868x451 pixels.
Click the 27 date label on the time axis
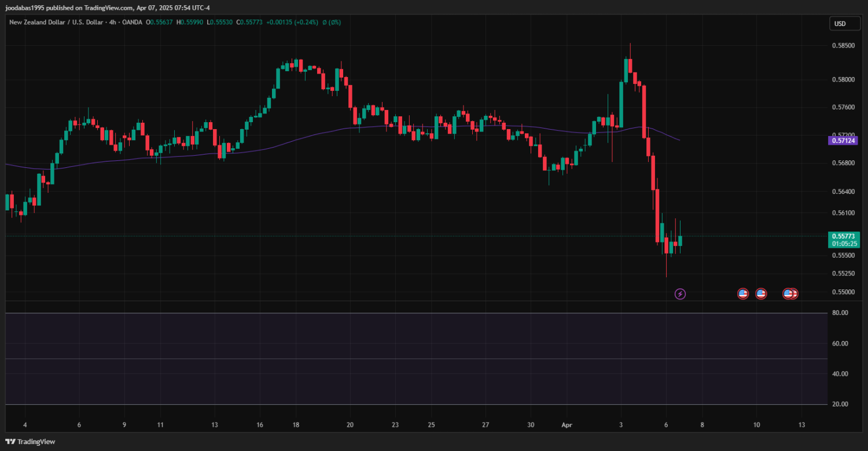click(x=486, y=425)
